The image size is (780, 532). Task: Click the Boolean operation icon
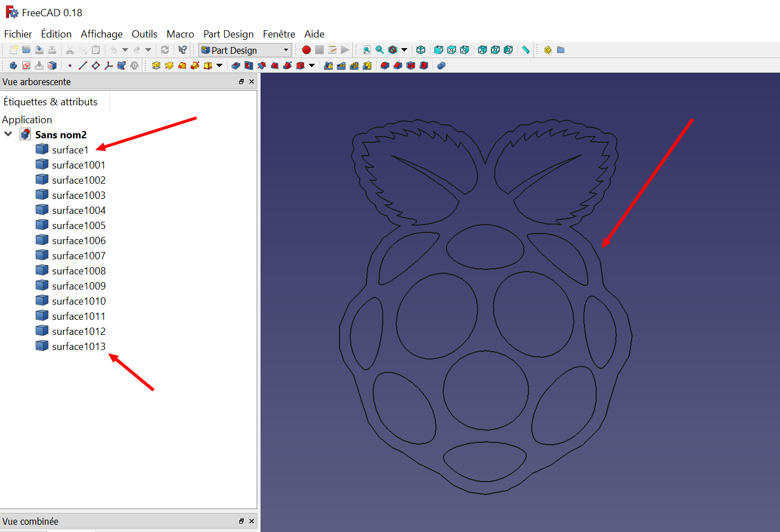point(442,66)
